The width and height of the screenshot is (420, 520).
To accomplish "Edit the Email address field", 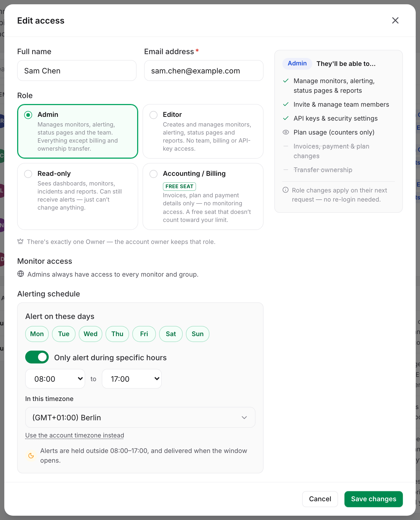I will [x=204, y=70].
